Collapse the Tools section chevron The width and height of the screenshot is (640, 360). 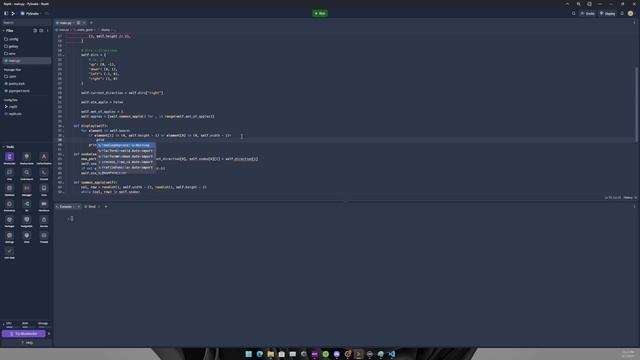4,147
